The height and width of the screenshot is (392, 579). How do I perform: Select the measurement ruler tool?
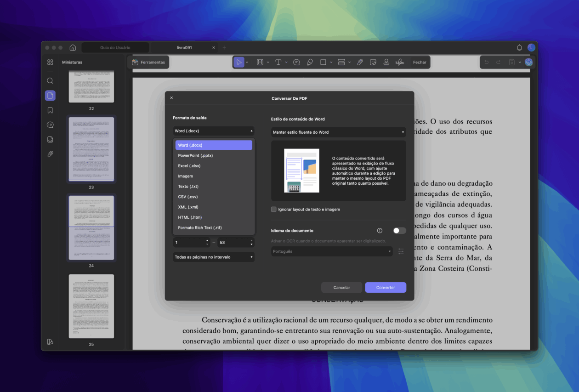click(341, 62)
